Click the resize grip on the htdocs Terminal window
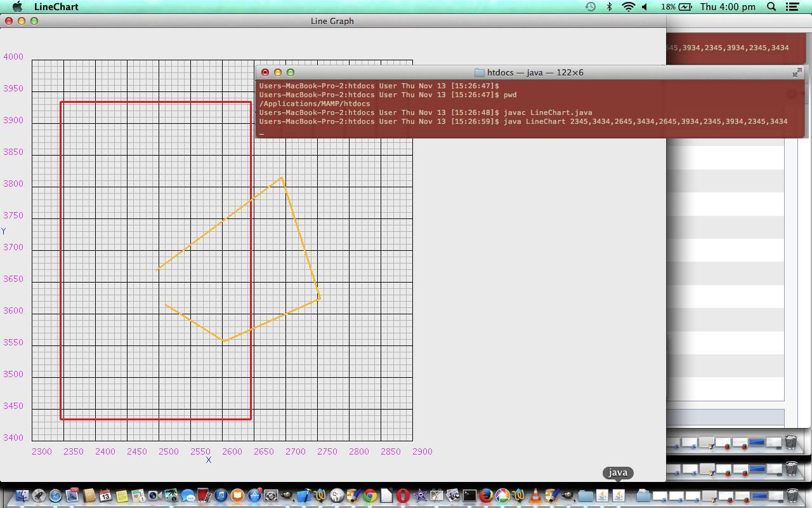812x508 pixels. (x=797, y=72)
